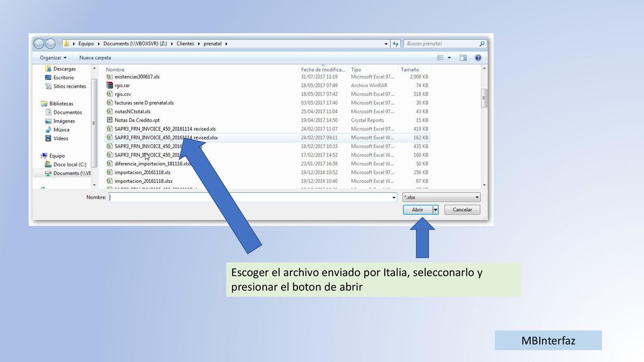Screen dimensions: 644x362
Task: Select the SAPR3 file dated 18/02/2017 10:33
Action: (x=267, y=146)
